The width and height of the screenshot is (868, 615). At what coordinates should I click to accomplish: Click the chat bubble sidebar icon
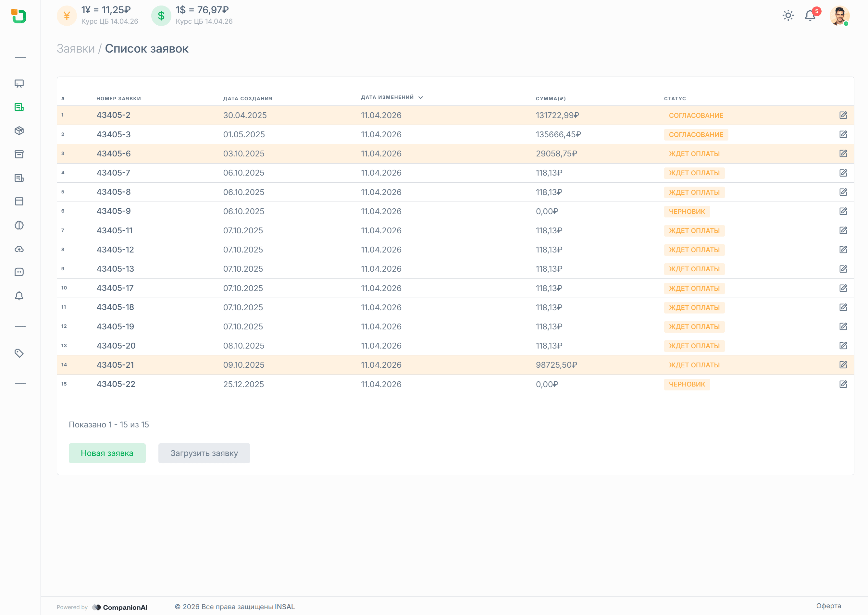pyautogui.click(x=19, y=272)
